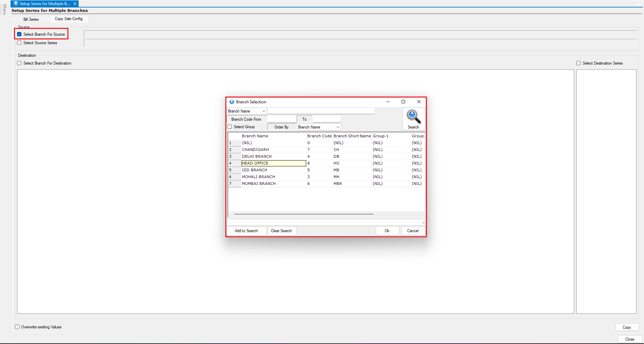Viewport: 644px width, 344px height.
Task: Click the Clear Search button
Action: pos(281,231)
